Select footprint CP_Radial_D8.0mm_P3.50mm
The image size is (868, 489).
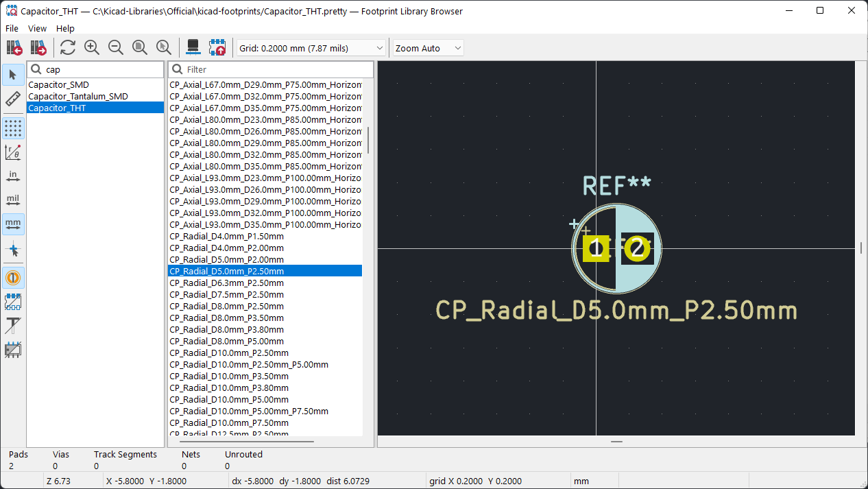point(265,318)
